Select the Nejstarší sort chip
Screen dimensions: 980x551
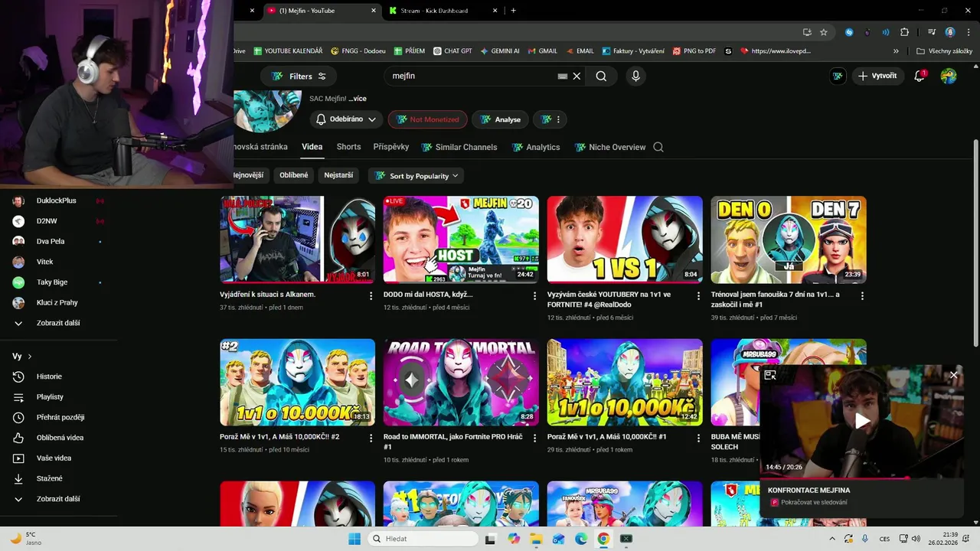[338, 175]
